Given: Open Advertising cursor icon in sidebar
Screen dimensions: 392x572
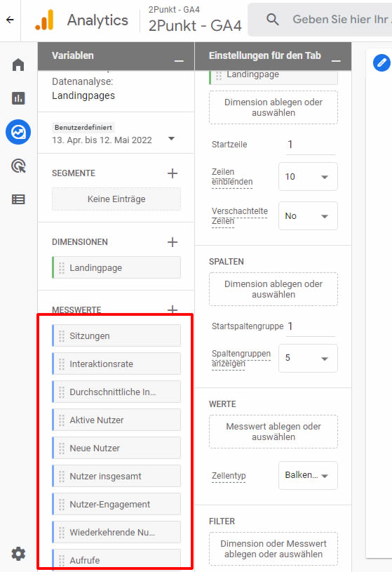Looking at the screenshot, I should tap(18, 166).
